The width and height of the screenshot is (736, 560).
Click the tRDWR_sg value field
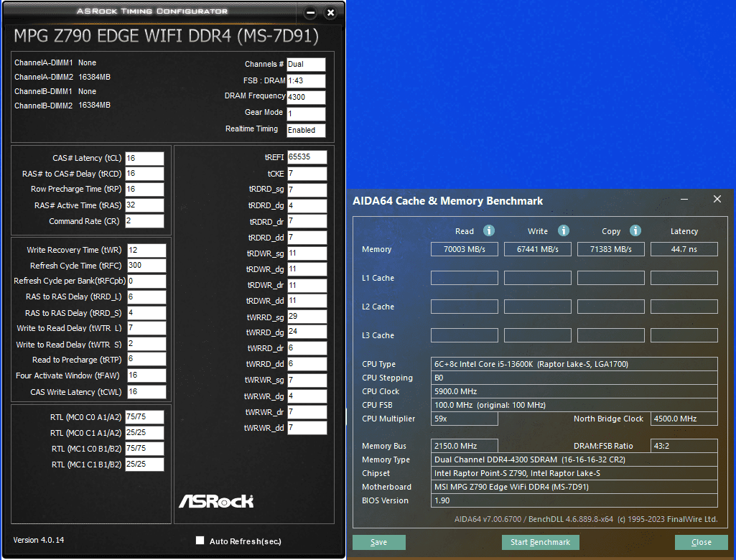[x=307, y=253]
